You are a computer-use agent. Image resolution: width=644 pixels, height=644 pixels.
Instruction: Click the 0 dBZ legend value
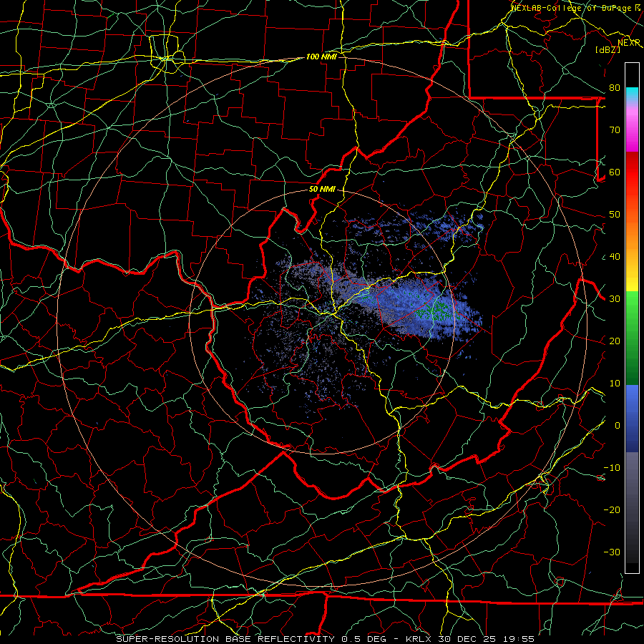(x=618, y=426)
